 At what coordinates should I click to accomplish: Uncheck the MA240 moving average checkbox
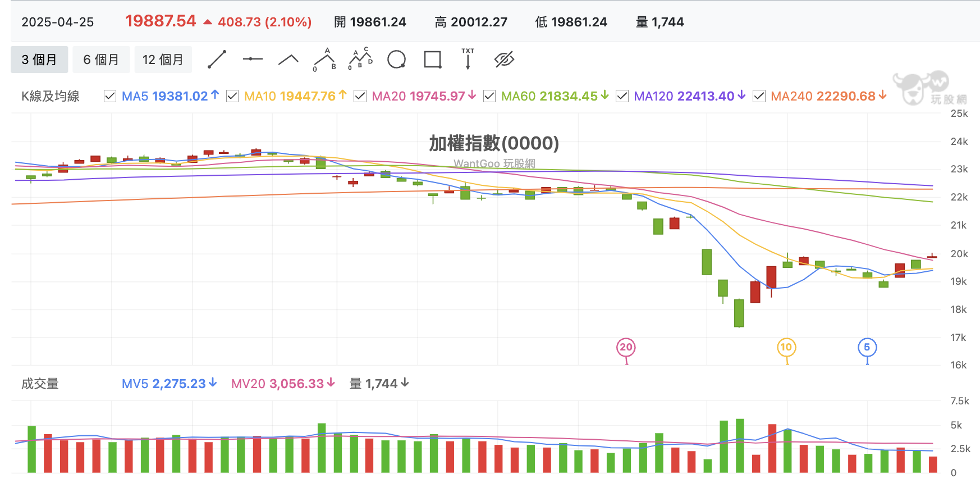(x=759, y=96)
